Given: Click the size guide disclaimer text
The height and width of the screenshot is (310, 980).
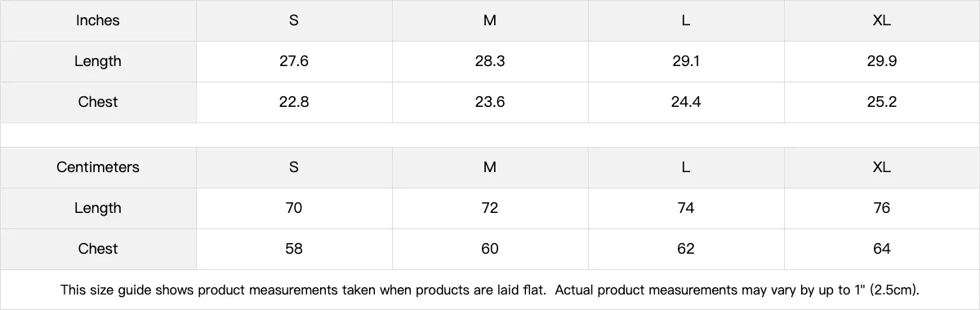Looking at the screenshot, I should (x=490, y=290).
